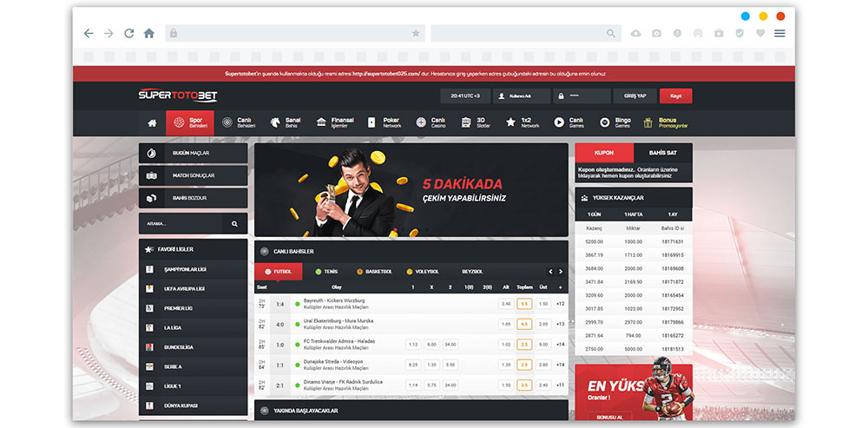Select SERIE A league

tap(193, 366)
